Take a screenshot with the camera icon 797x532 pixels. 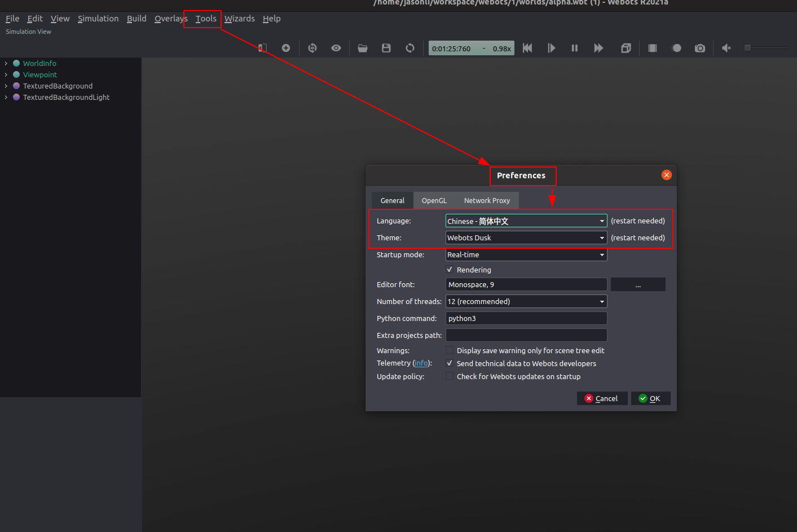pos(700,48)
